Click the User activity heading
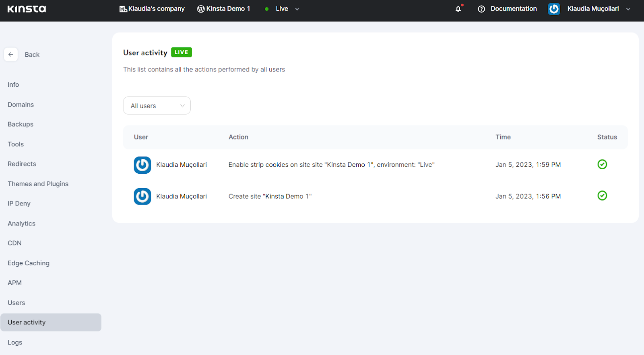 [x=145, y=53]
